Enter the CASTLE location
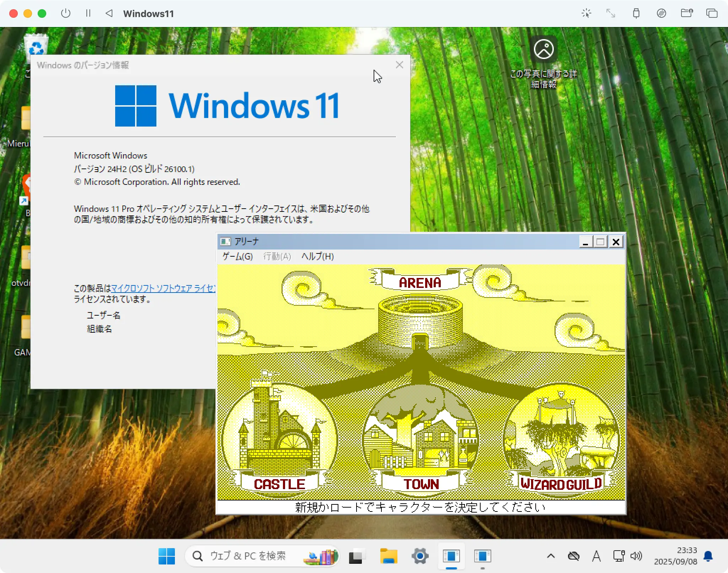This screenshot has height=573, width=728. [x=279, y=441]
